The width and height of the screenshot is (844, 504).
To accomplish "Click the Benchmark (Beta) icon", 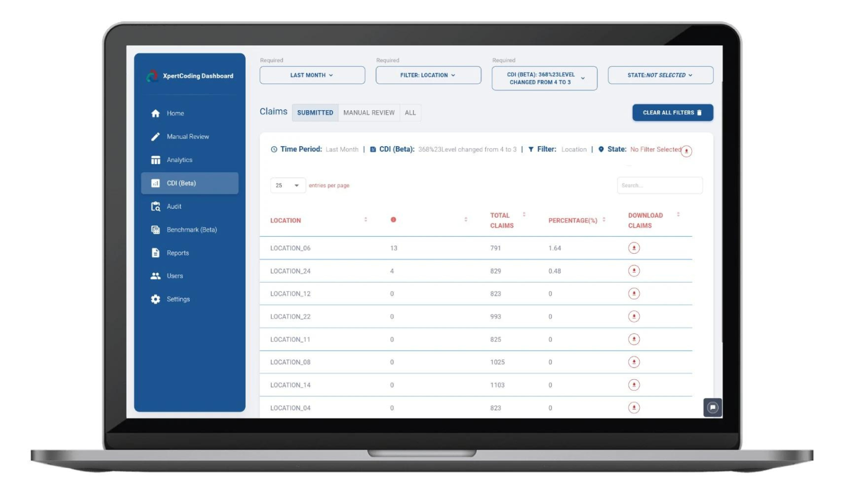I will pyautogui.click(x=155, y=230).
